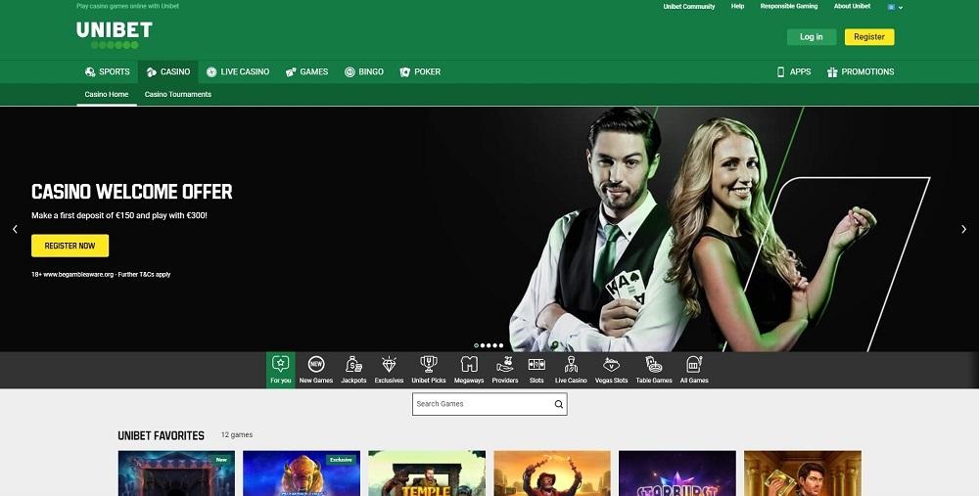Open the Responsible Gaming link
The width and height of the screenshot is (980, 496).
coord(789,6)
